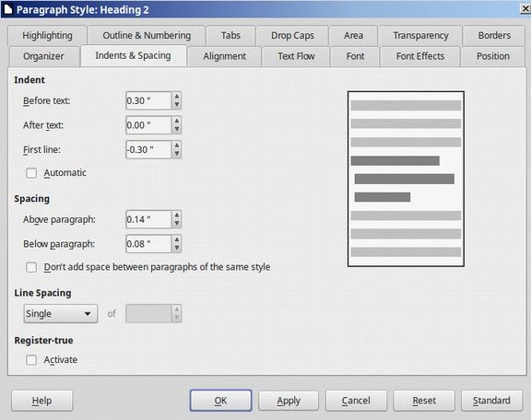The image size is (531, 420).
Task: Click the Before text input field
Action: click(148, 100)
